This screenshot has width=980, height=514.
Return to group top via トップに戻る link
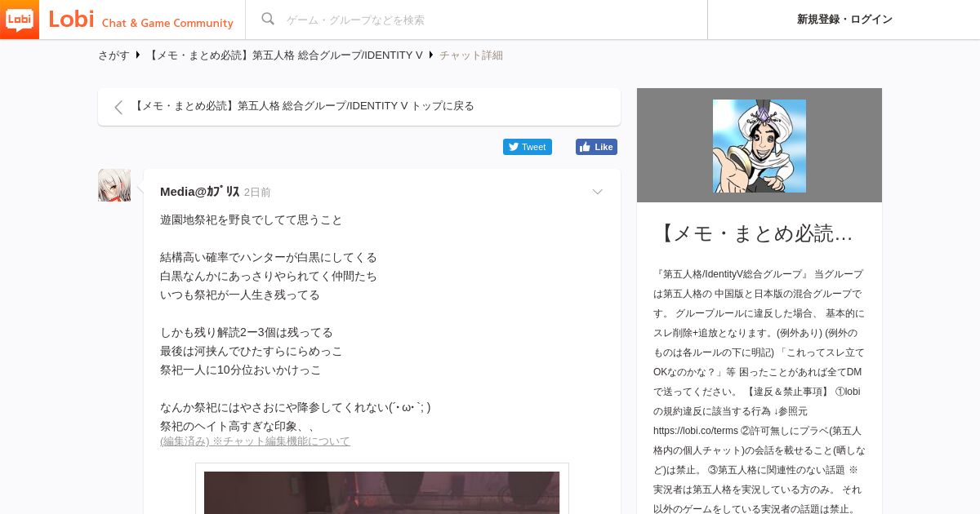coord(303,106)
